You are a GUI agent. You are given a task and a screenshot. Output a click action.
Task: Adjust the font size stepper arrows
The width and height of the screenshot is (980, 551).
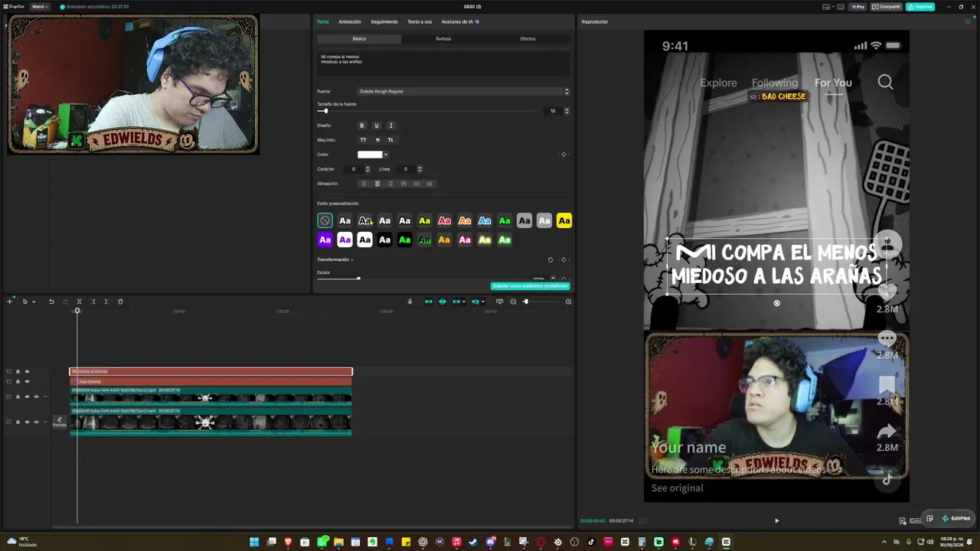pyautogui.click(x=567, y=111)
